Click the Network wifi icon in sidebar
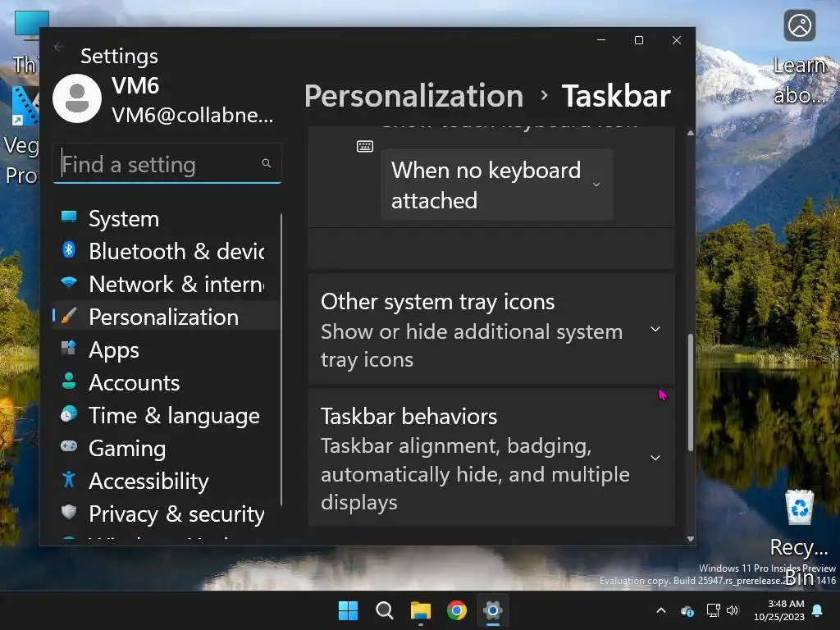The height and width of the screenshot is (630, 840). pyautogui.click(x=69, y=282)
